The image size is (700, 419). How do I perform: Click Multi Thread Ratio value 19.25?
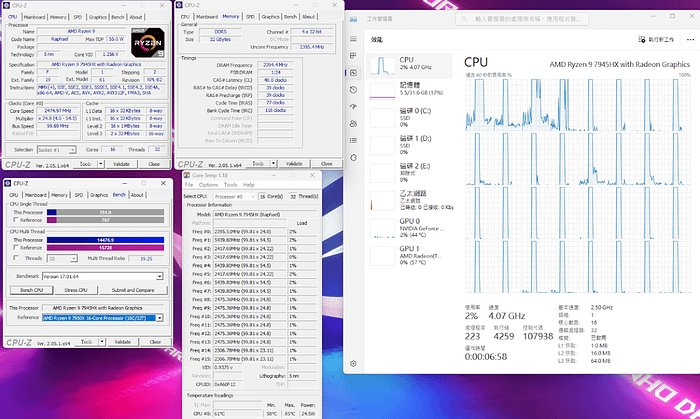coord(146,258)
